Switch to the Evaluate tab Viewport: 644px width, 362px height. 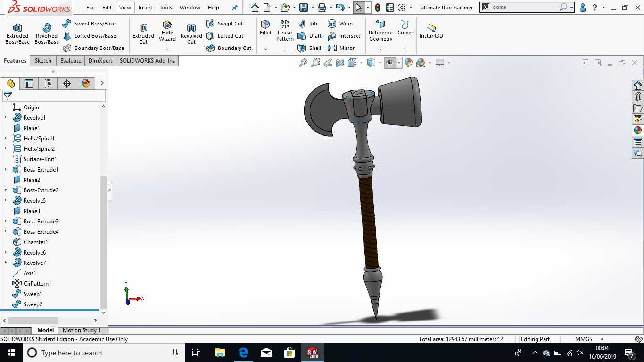71,61
